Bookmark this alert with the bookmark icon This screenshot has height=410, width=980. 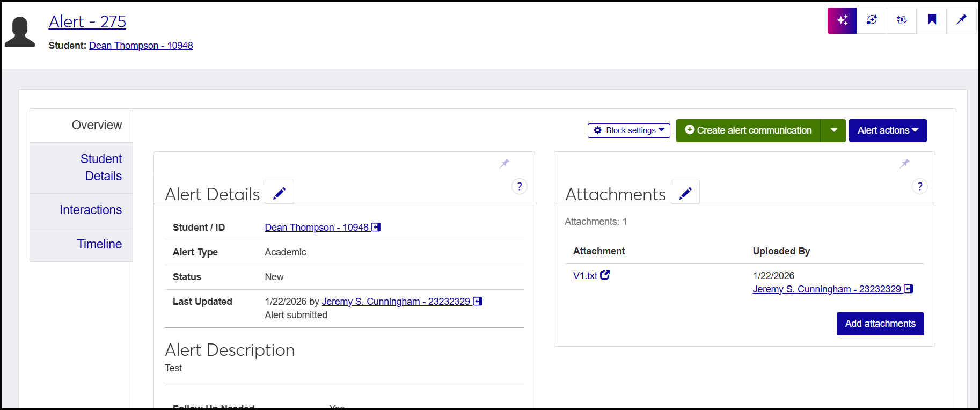932,20
